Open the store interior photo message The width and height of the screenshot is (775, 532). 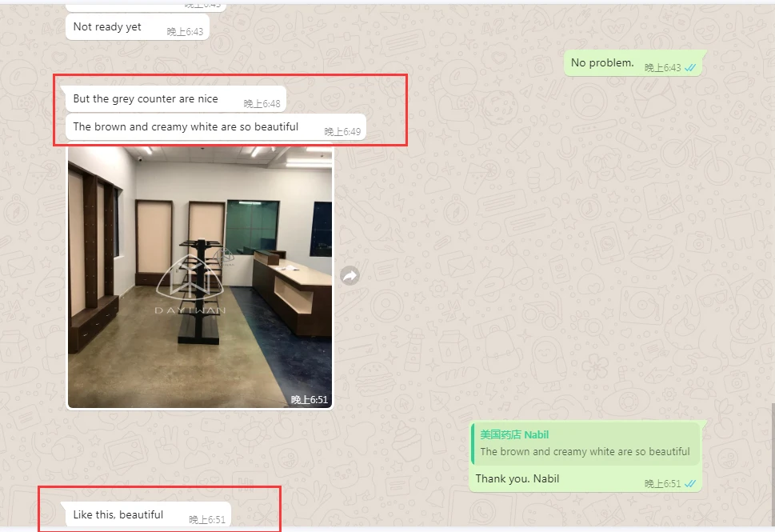point(200,278)
